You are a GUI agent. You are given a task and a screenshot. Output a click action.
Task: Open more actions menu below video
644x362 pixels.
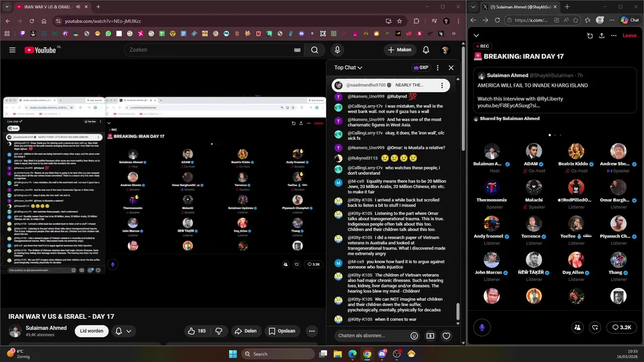tap(312, 331)
